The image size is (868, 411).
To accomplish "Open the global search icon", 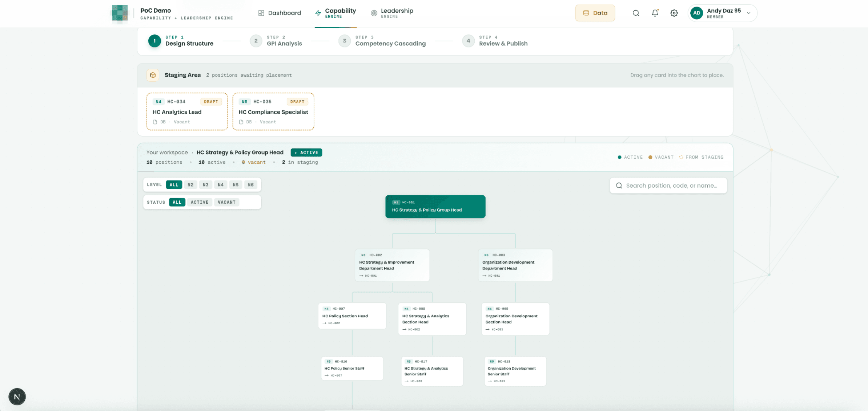I will pos(636,13).
